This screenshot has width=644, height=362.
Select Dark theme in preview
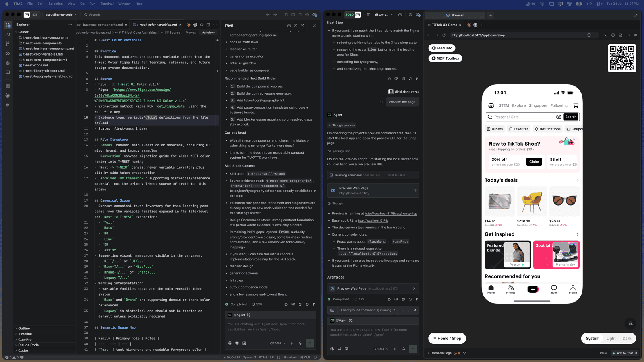pos(627,338)
